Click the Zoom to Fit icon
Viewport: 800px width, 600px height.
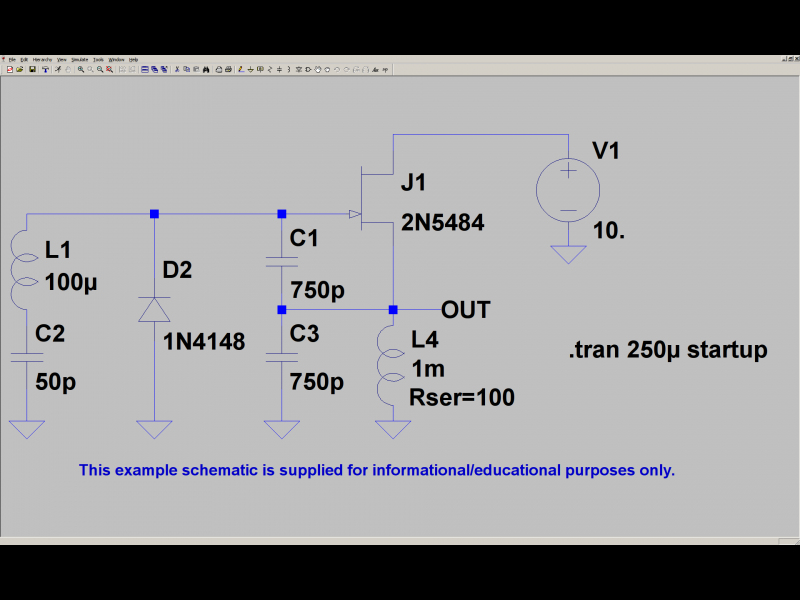click(x=109, y=69)
